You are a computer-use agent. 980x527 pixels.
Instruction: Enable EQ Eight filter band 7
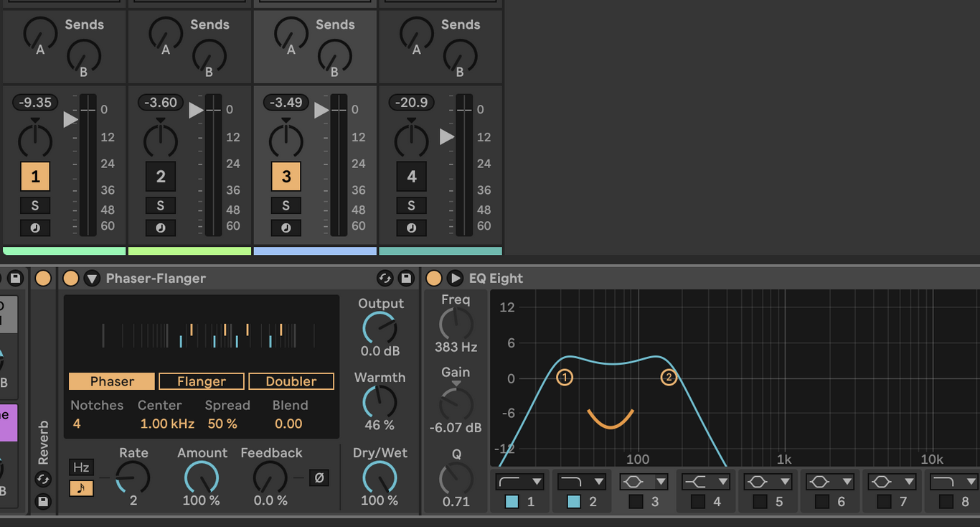pos(884,502)
